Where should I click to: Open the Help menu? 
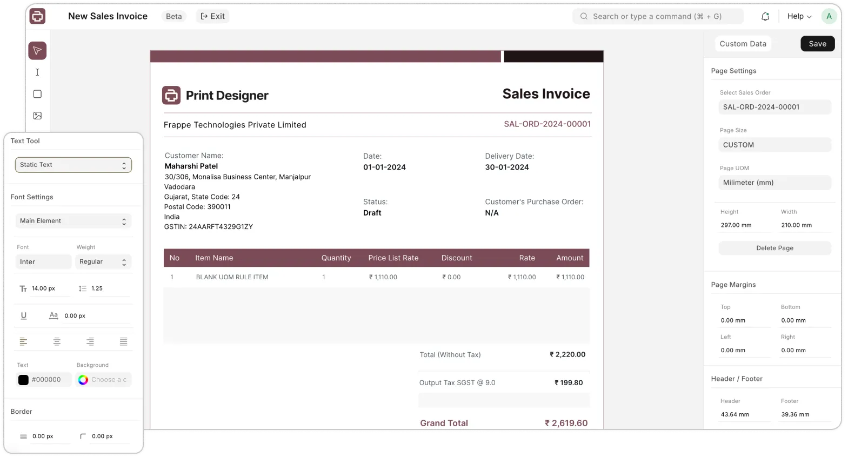coord(799,16)
